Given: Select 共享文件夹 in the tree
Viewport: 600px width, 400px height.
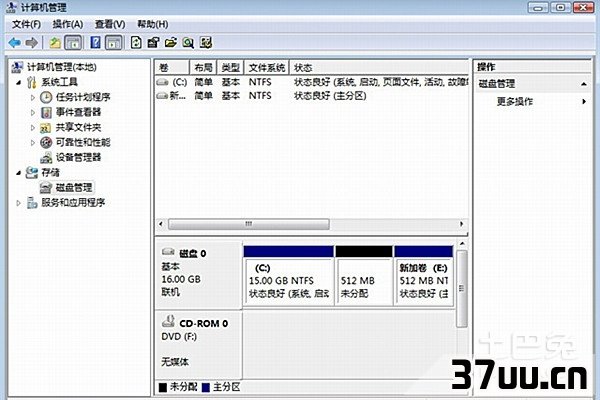Looking at the screenshot, I should point(78,127).
